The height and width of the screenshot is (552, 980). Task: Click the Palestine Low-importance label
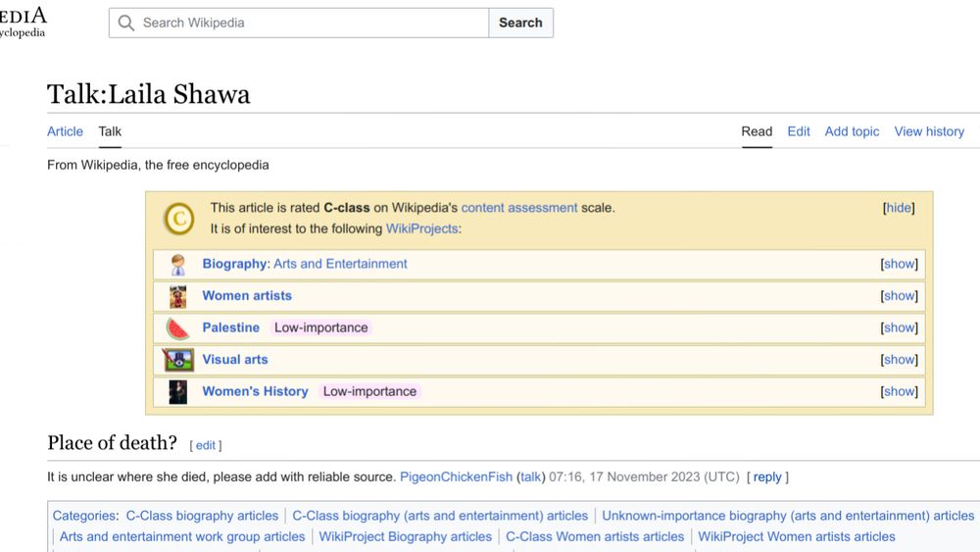(x=321, y=328)
